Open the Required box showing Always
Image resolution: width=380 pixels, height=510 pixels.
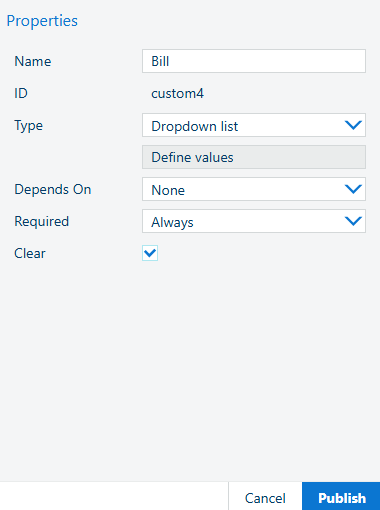pos(254,221)
